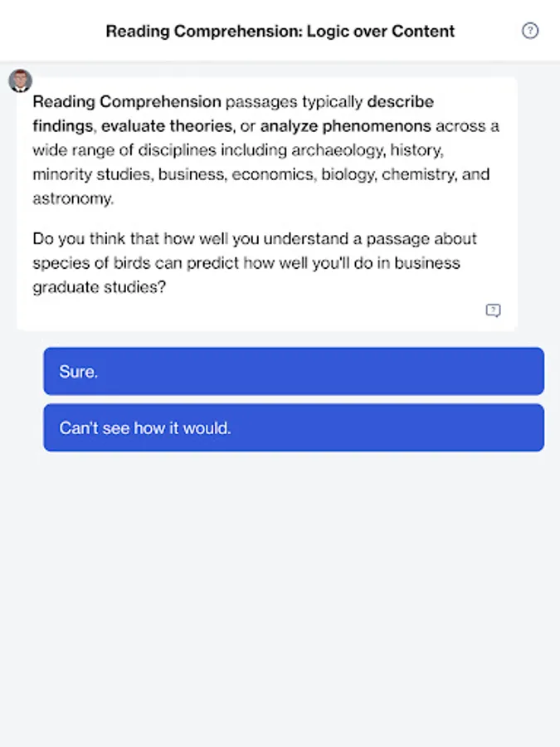
Task: Click the help question mark icon
Action: click(x=530, y=31)
